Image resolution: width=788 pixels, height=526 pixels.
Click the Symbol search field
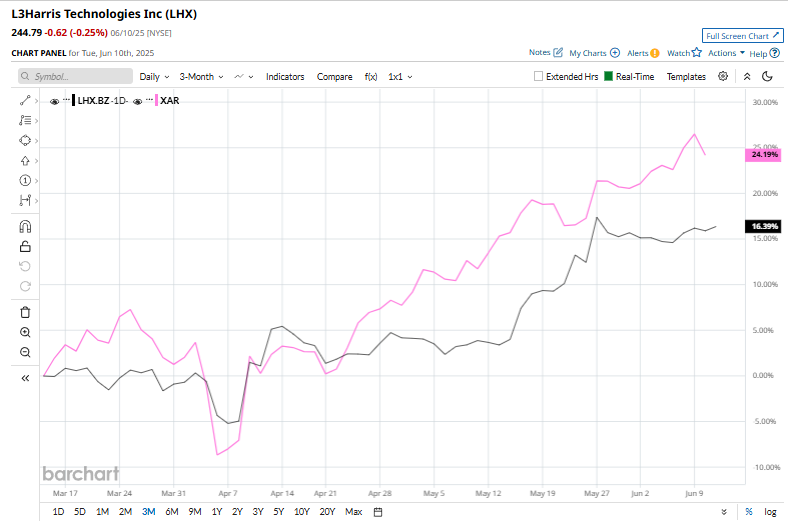[76, 76]
